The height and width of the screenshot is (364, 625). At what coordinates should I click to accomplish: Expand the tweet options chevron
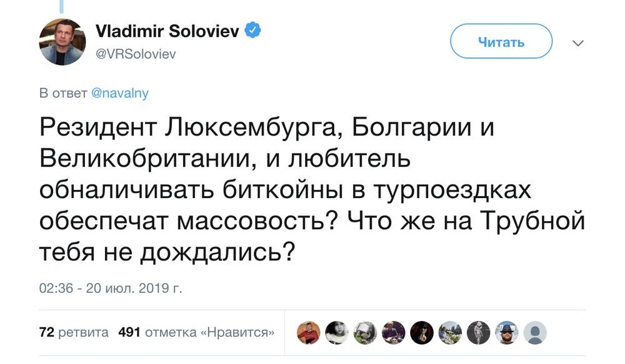[x=578, y=43]
